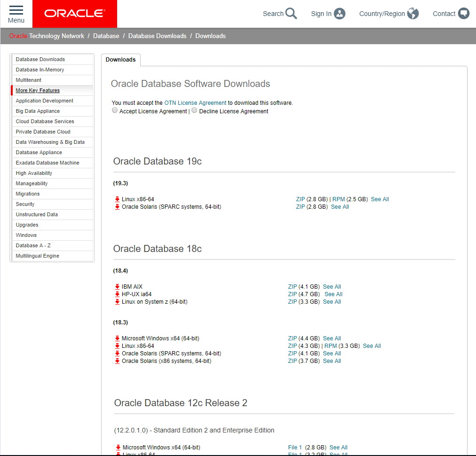The image size is (476, 456).
Task: Click the Oracle logo
Action: click(75, 14)
